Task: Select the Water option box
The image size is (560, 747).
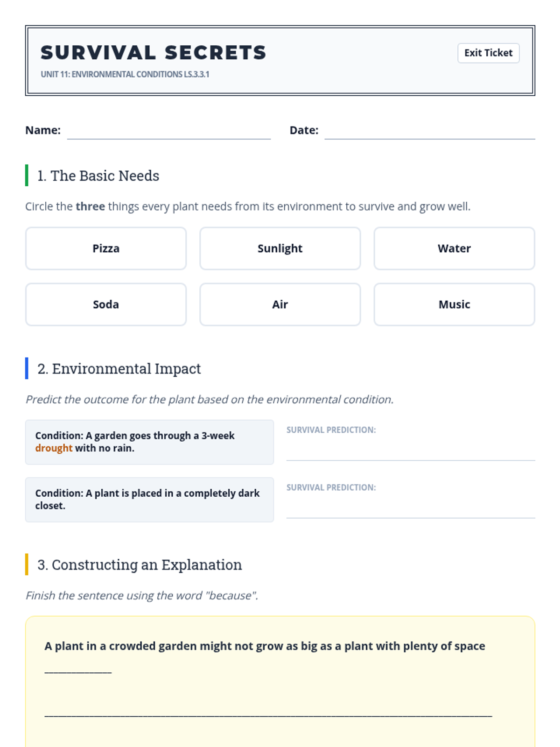Action: [454, 248]
